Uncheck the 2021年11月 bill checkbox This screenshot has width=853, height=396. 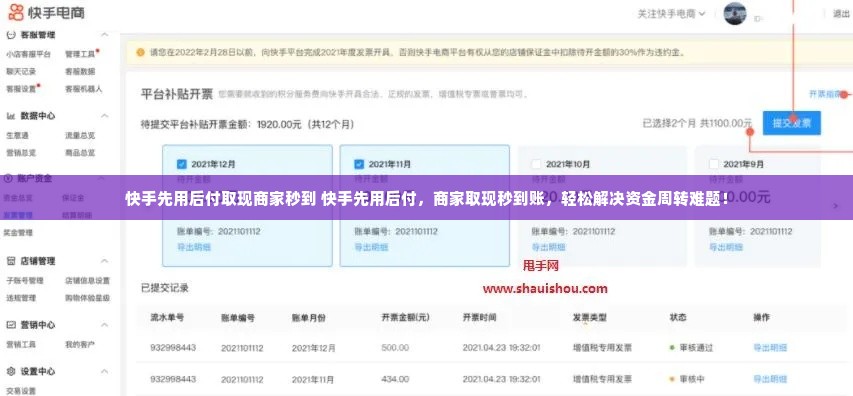tap(359, 164)
